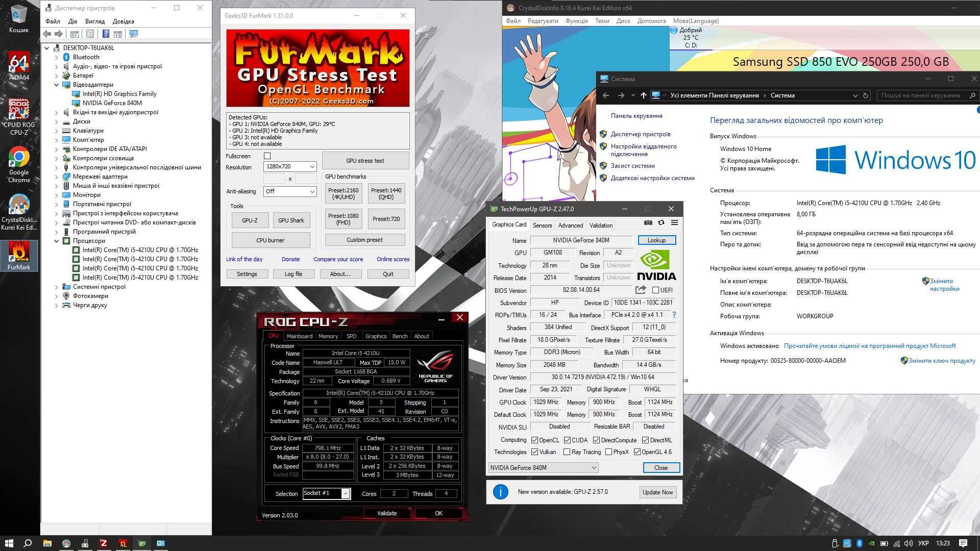Click the ROG CPU-Z taskbar button with the red Z
The width and height of the screenshot is (980, 551).
(x=104, y=543)
